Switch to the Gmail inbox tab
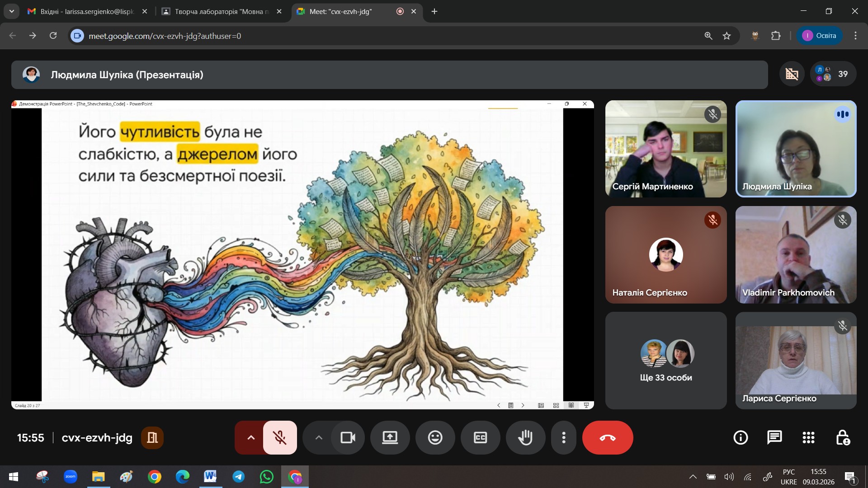Image resolution: width=868 pixels, height=488 pixels. (x=86, y=11)
